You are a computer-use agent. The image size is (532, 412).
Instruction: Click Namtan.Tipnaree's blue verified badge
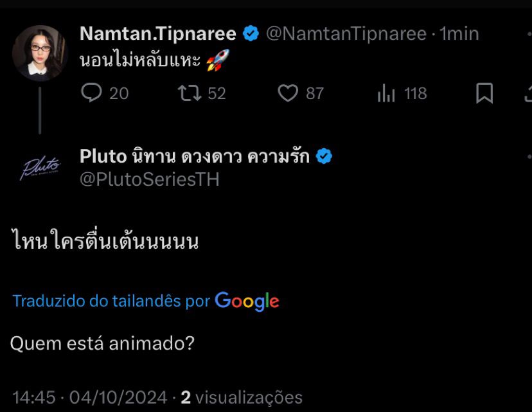tap(251, 33)
